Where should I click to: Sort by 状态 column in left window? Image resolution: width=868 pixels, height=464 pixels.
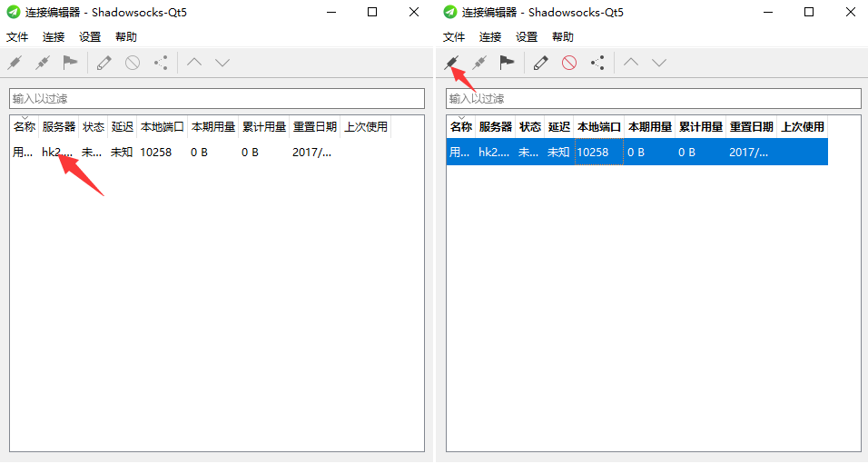(x=94, y=127)
